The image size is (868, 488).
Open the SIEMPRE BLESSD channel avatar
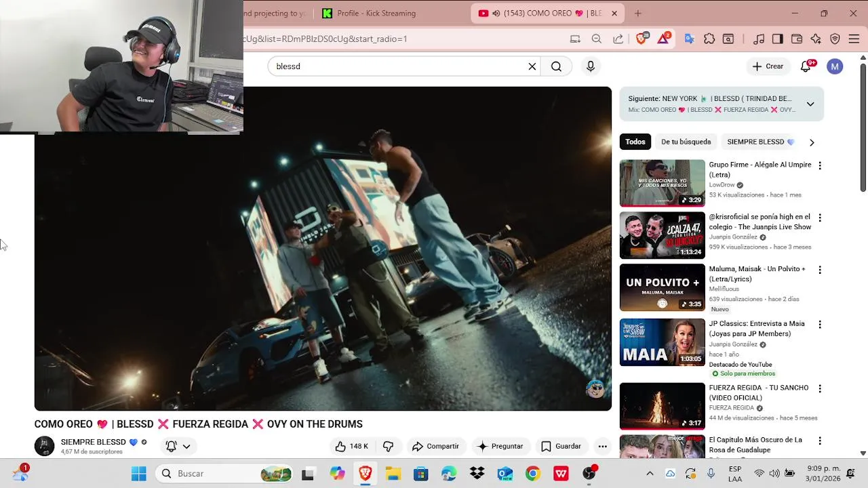click(44, 446)
